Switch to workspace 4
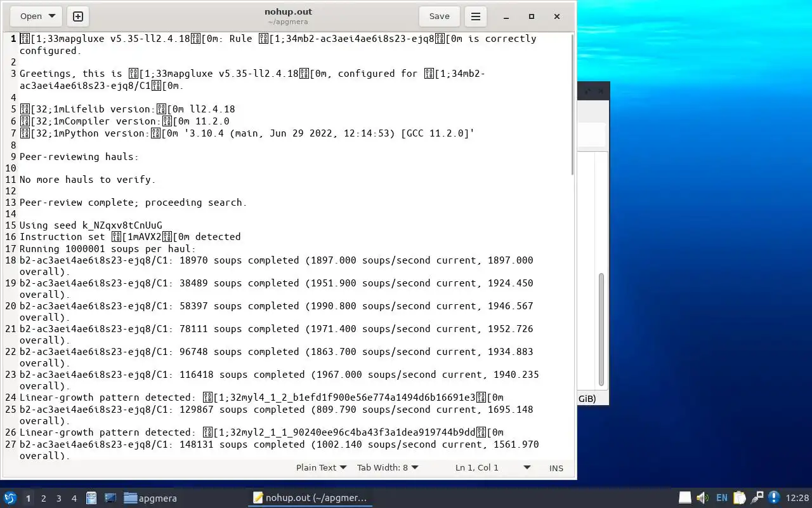This screenshot has height=508, width=812. pyautogui.click(x=74, y=498)
